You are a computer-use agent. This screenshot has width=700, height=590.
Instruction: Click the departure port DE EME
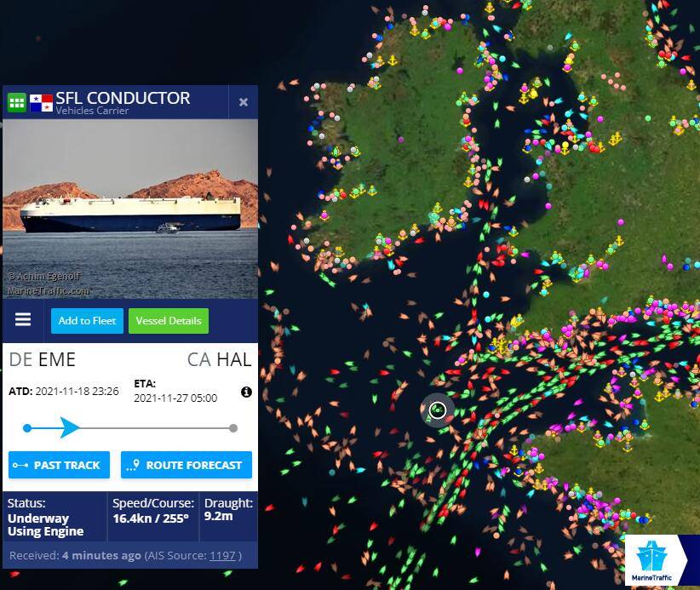coord(43,360)
